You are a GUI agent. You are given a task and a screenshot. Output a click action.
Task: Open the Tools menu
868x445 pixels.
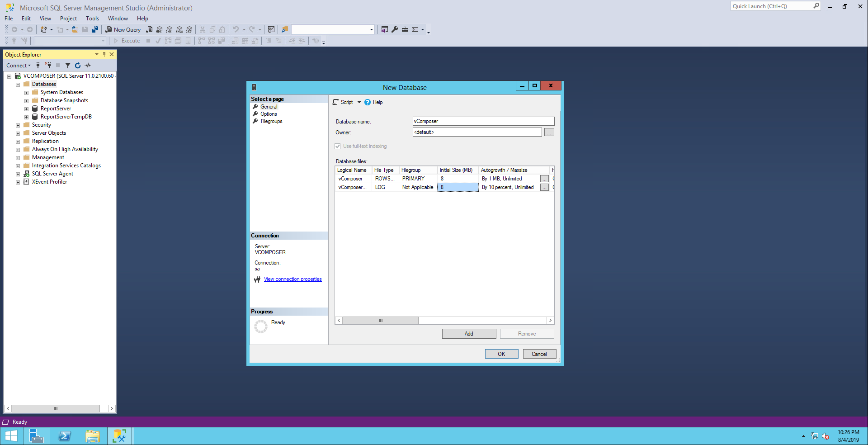[92, 19]
